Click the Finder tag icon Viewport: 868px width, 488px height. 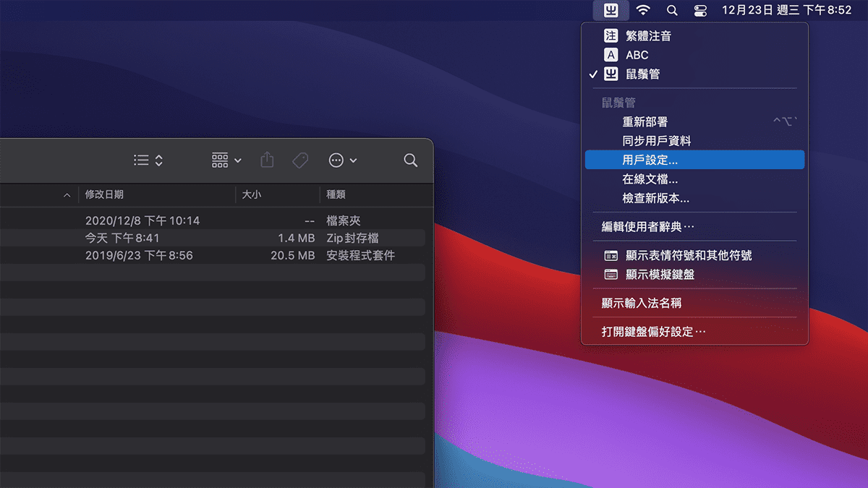coord(300,160)
